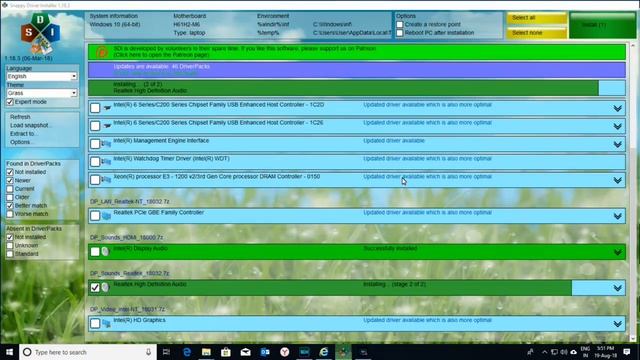The width and height of the screenshot is (640, 360).
Task: Click Extract to option
Action: coord(23,134)
